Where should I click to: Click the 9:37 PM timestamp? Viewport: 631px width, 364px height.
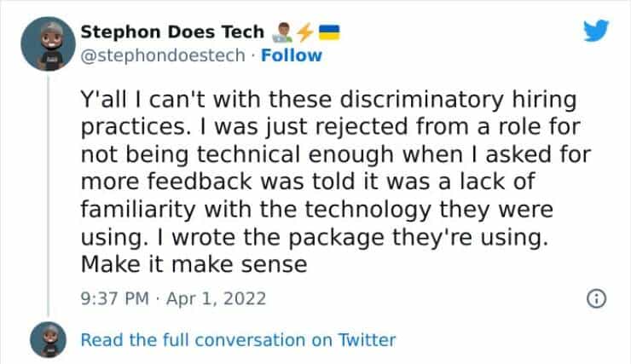click(x=113, y=299)
